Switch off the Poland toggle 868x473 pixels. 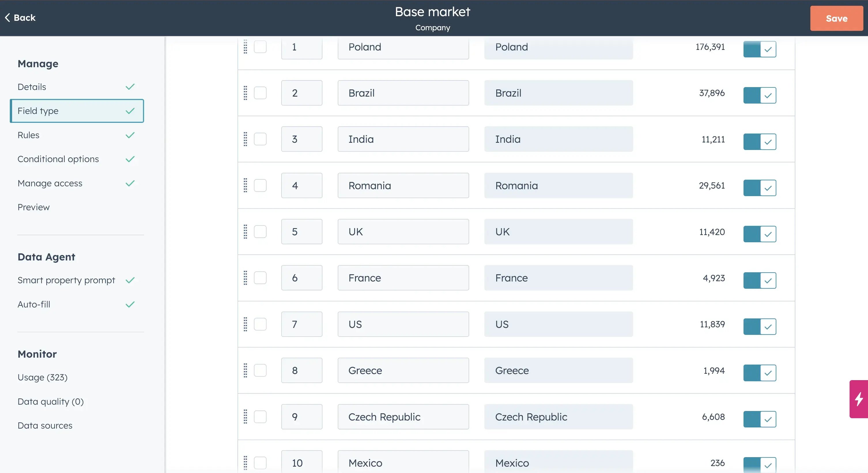click(760, 49)
